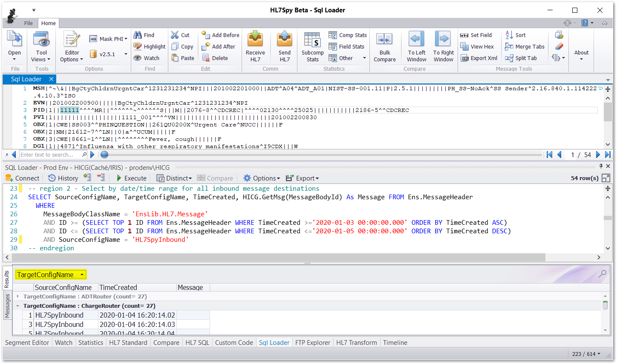
Task: Send message To Right Window
Action: [444, 47]
